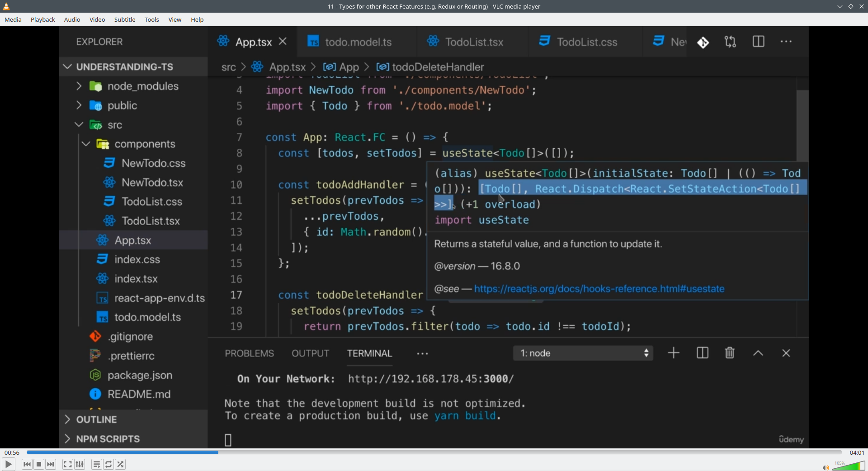Click the open changes compare icon
868x471 pixels.
click(x=731, y=42)
